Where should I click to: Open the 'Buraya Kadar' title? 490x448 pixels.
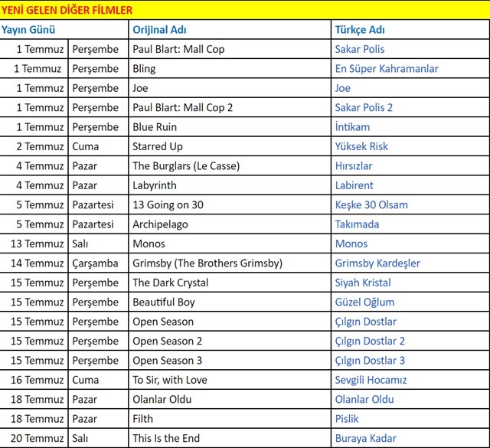pyautogui.click(x=366, y=439)
